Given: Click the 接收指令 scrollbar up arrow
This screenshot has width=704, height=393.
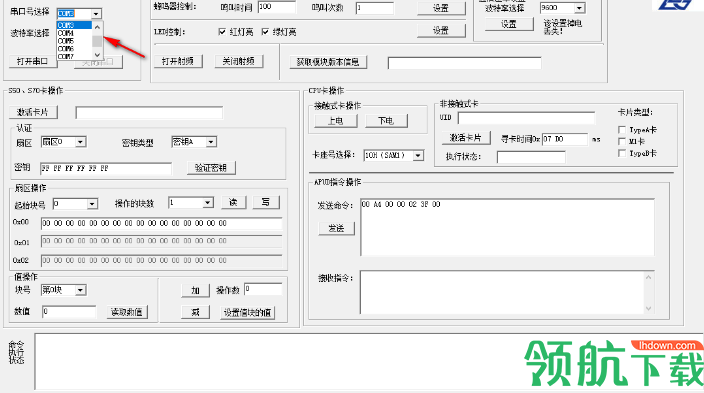Looking at the screenshot, I should [x=648, y=277].
